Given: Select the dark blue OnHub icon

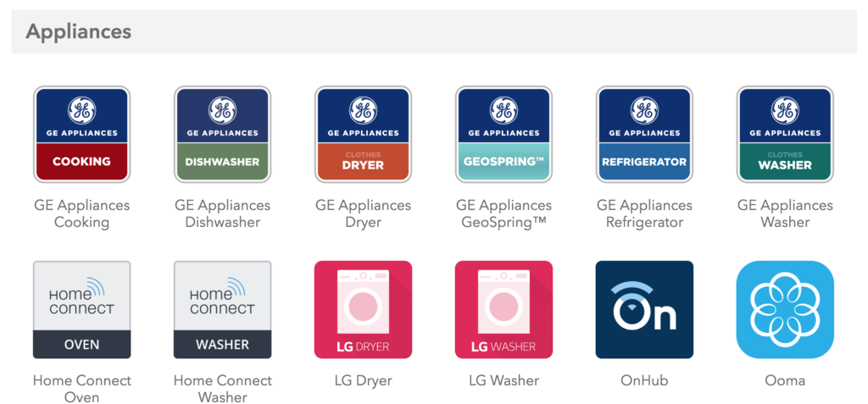Looking at the screenshot, I should (x=644, y=310).
